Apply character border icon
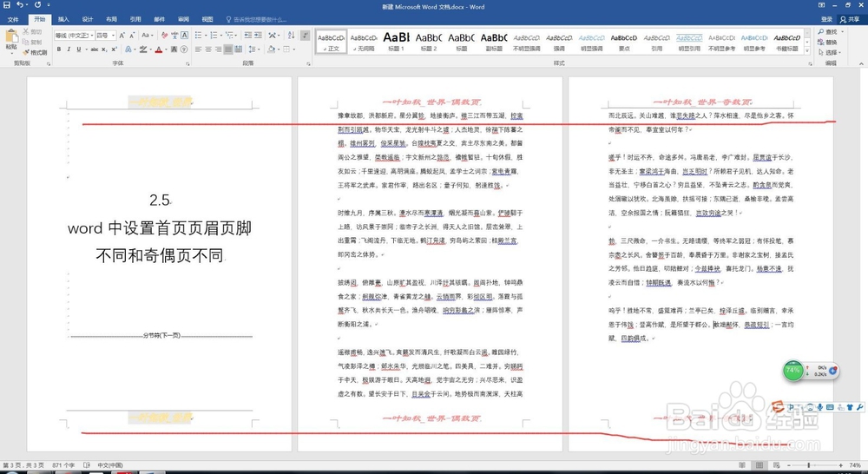This screenshot has height=474, width=868. coord(184,36)
